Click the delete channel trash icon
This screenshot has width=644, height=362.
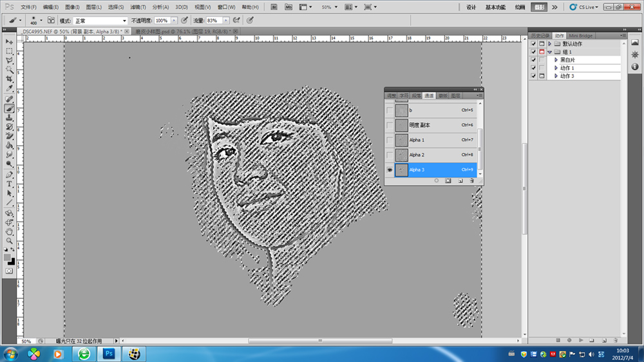(472, 181)
